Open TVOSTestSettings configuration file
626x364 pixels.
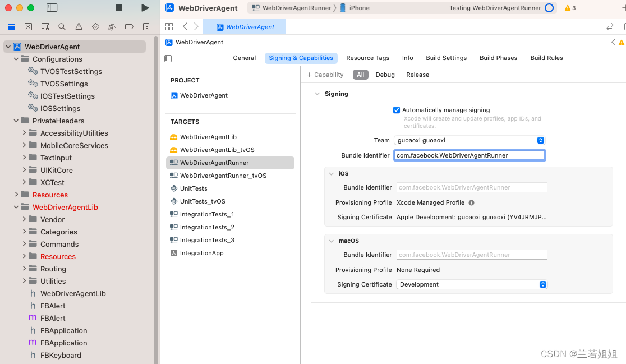point(65,71)
